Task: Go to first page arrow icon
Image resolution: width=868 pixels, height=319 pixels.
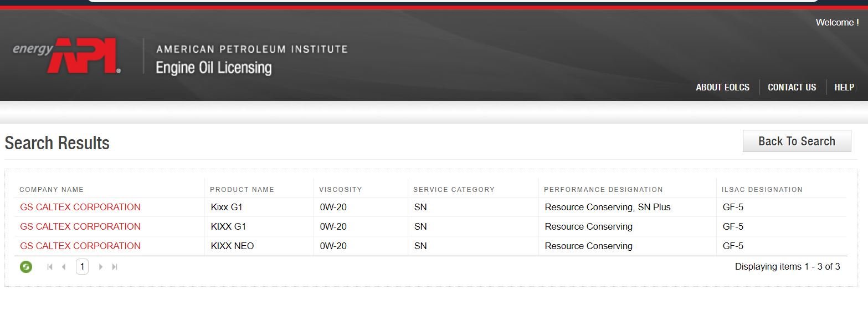Action: (50, 267)
